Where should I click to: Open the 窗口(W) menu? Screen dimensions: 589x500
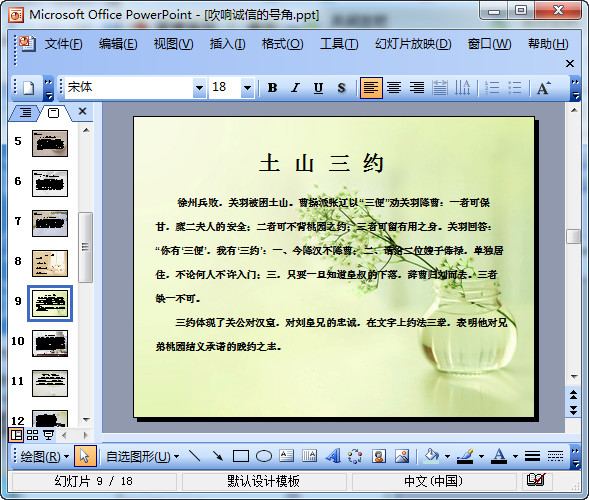pyautogui.click(x=489, y=44)
